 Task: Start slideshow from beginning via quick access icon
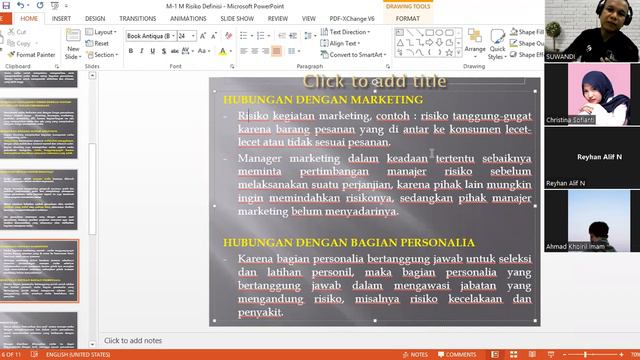pyautogui.click(x=54, y=6)
